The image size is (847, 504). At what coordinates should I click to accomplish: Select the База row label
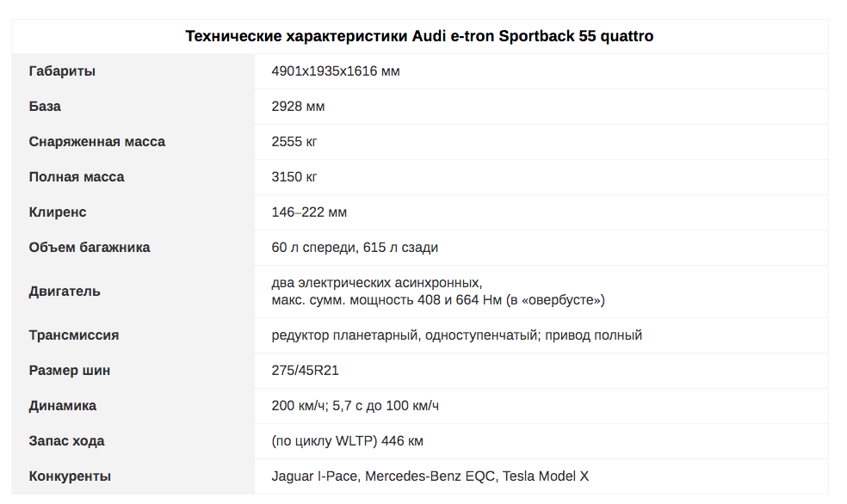click(45, 107)
